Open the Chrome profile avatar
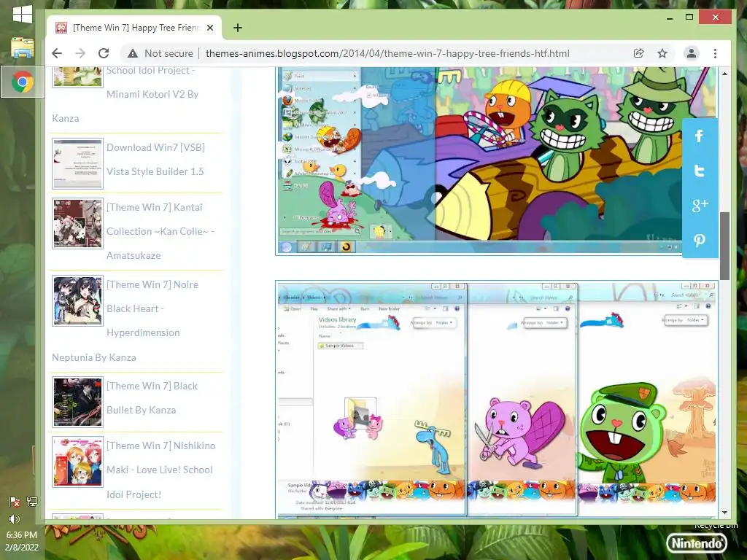This screenshot has height=560, width=747. pos(692,53)
